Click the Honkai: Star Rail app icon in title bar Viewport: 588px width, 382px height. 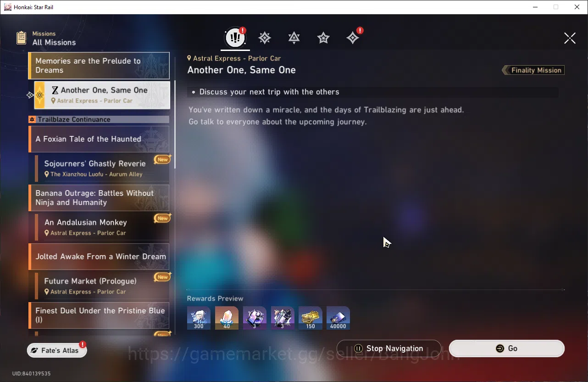click(x=7, y=7)
